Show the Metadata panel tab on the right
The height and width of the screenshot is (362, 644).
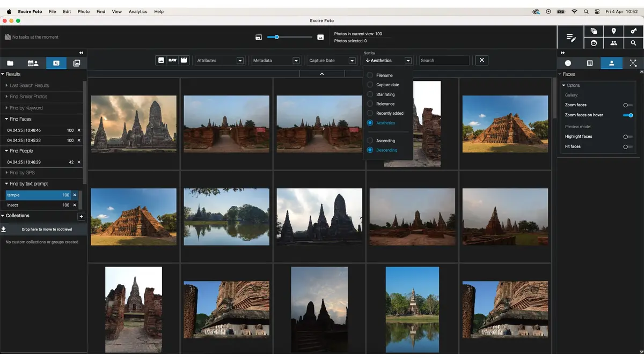pos(591,63)
